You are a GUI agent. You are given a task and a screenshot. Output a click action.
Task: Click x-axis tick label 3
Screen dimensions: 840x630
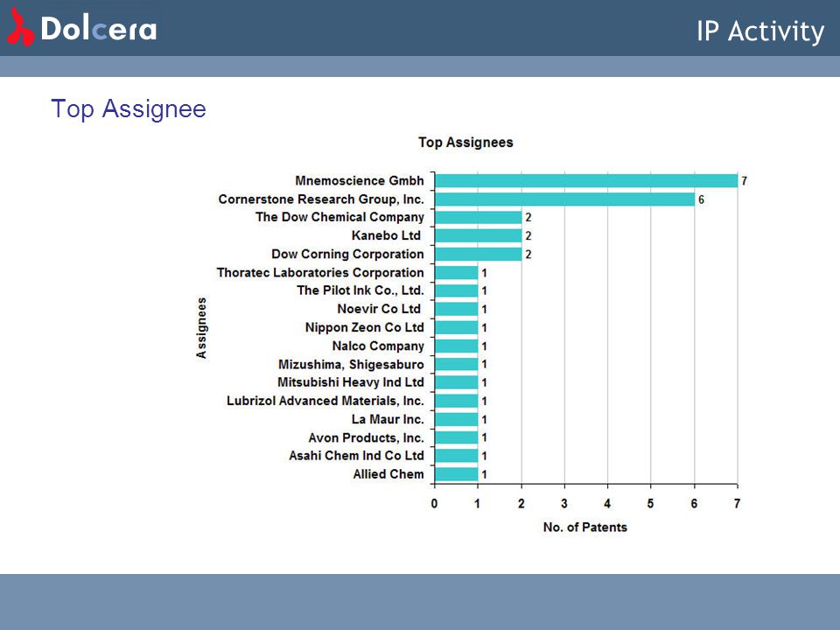[x=564, y=504]
